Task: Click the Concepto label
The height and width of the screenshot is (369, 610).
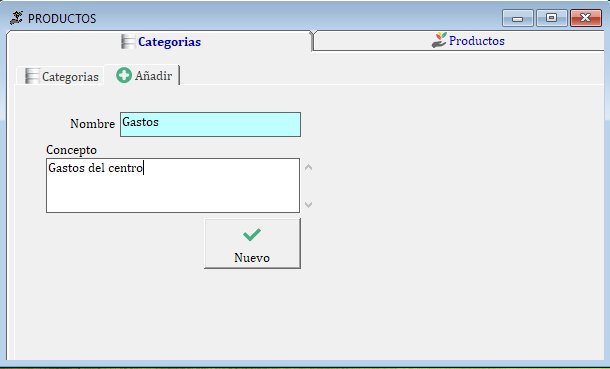Action: point(71,150)
